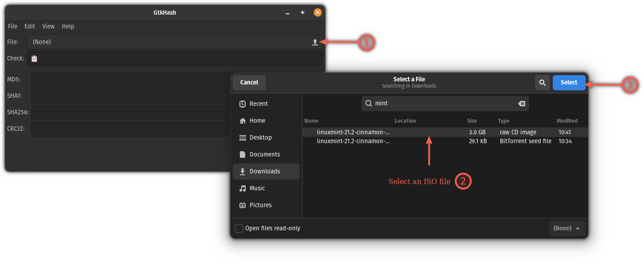Open the Music folder in the sidebar
The height and width of the screenshot is (265, 644).
(x=257, y=188)
